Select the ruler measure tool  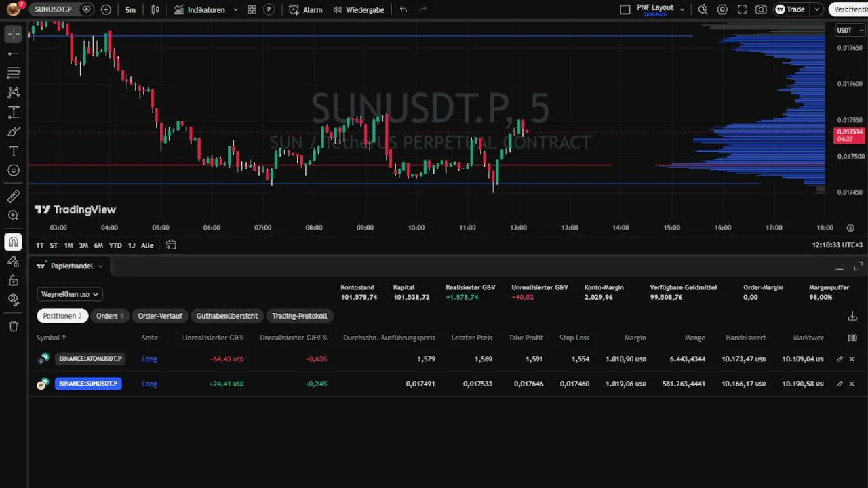tap(14, 197)
